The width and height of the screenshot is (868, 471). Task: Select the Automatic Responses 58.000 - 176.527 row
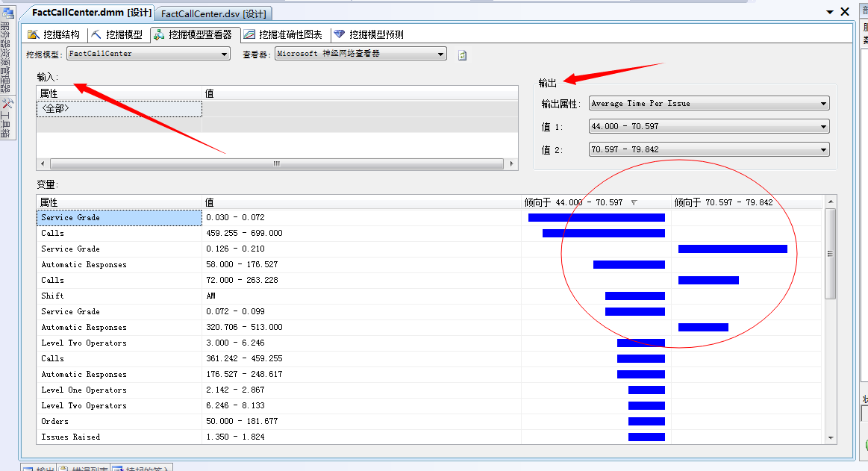coord(430,264)
